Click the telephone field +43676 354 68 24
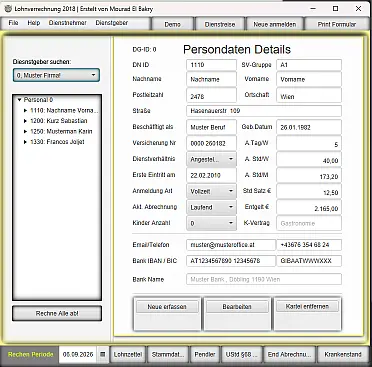This screenshot has height=367, width=372. click(309, 245)
